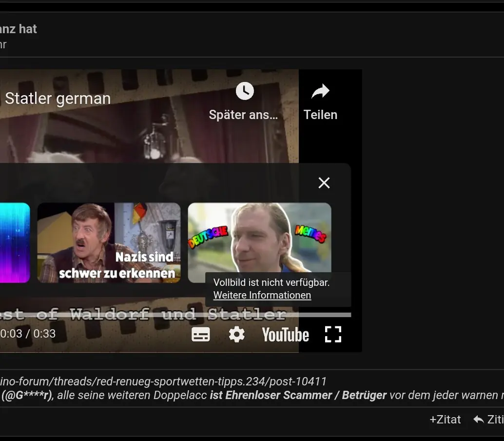Click the 'Ehrenloser Scammer / Betrüger' text
Image resolution: width=504 pixels, height=441 pixels.
(306, 395)
